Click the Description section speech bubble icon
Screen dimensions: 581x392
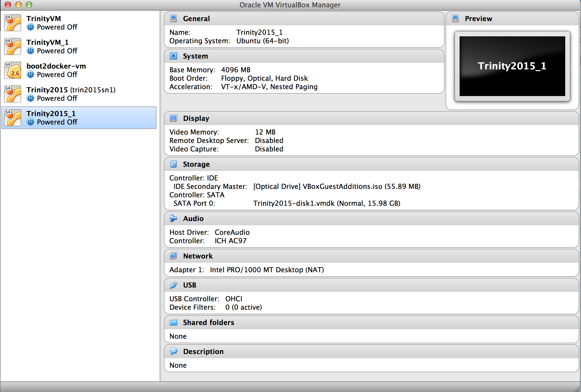point(173,351)
